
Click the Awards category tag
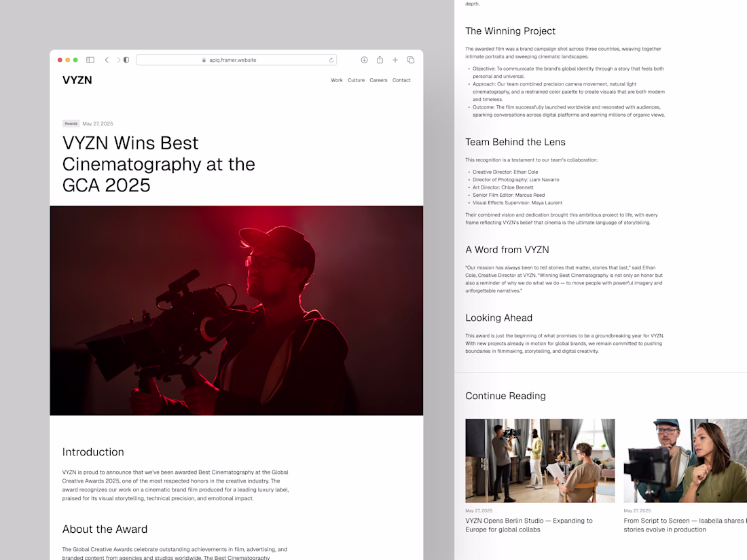coord(71,124)
